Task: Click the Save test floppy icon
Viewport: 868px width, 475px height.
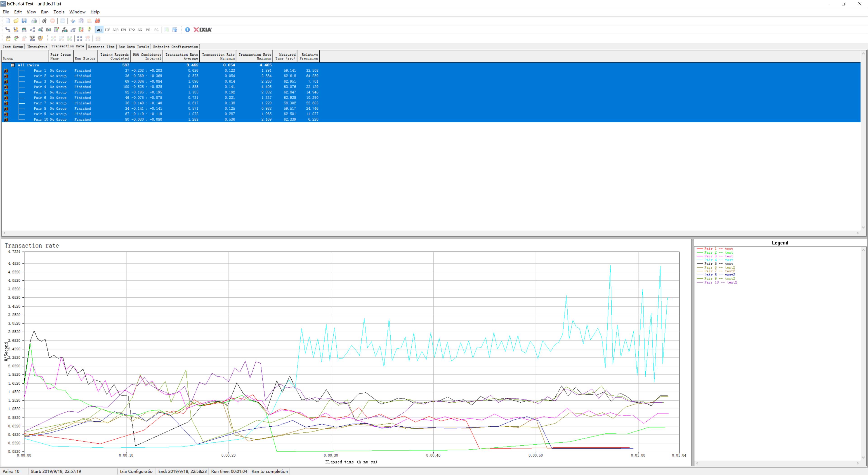Action: tap(24, 21)
